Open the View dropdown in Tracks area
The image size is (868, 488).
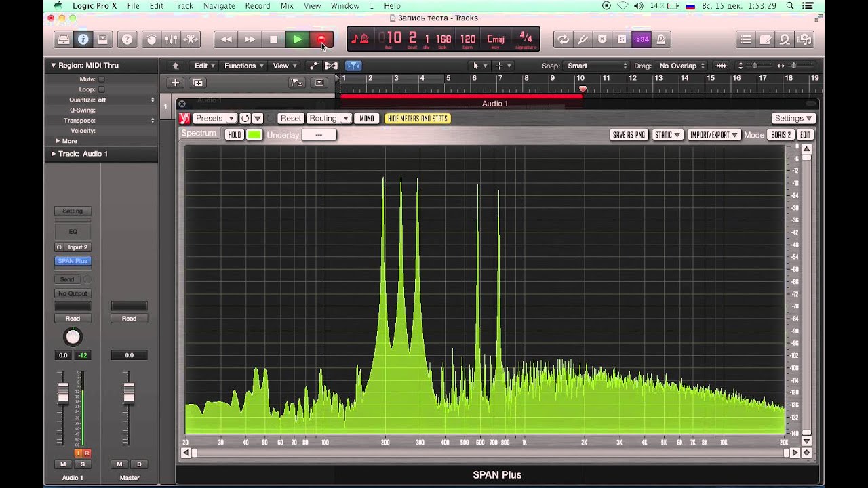pos(284,66)
